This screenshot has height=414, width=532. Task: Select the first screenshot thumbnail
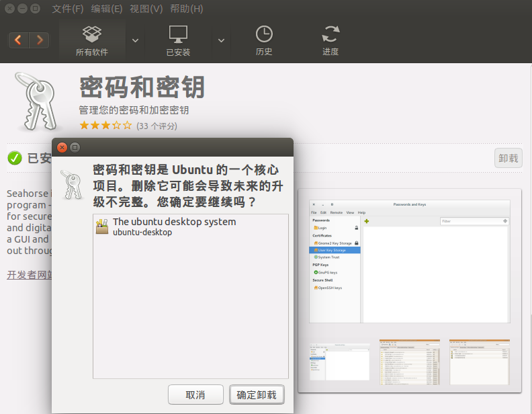[340, 362]
